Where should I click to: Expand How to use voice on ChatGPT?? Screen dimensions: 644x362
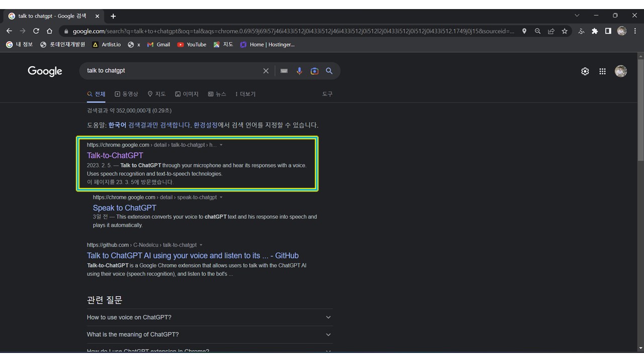(x=209, y=317)
